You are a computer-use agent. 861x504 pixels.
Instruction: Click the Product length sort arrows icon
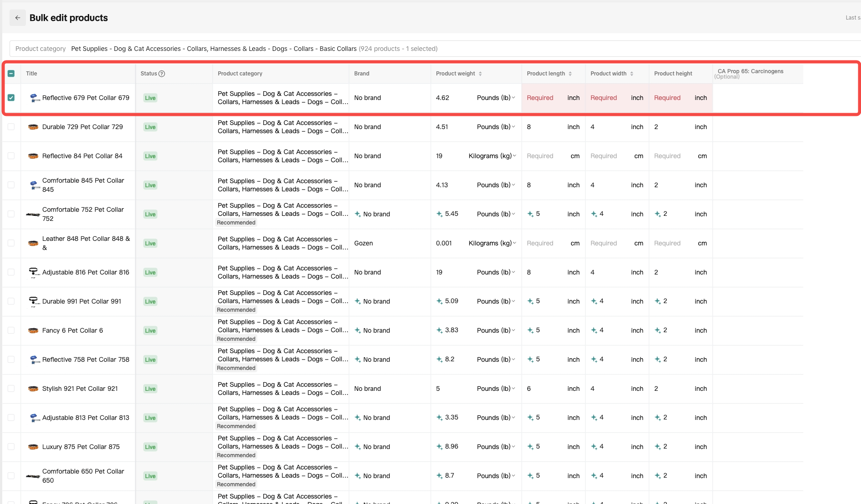[570, 74]
